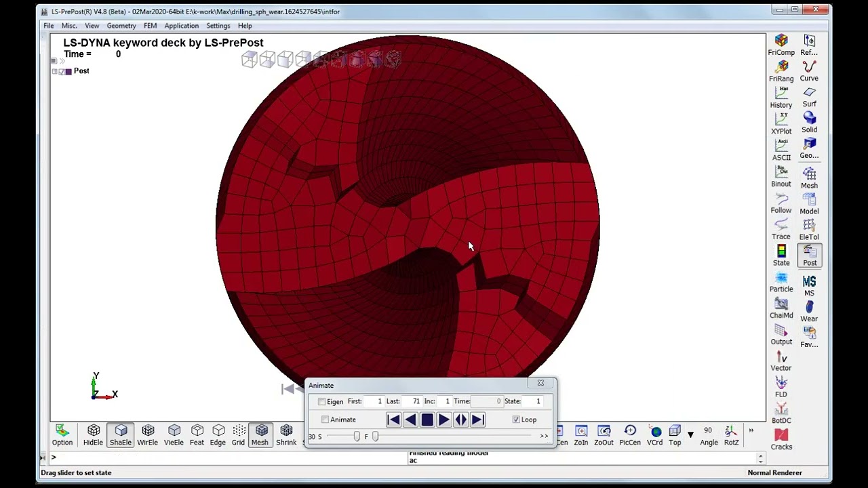Toggle Edge display mode
The height and width of the screenshot is (488, 868).
(x=218, y=435)
